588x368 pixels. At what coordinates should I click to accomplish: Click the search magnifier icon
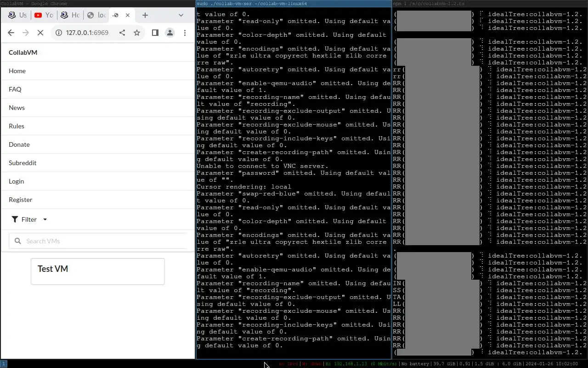(x=18, y=241)
